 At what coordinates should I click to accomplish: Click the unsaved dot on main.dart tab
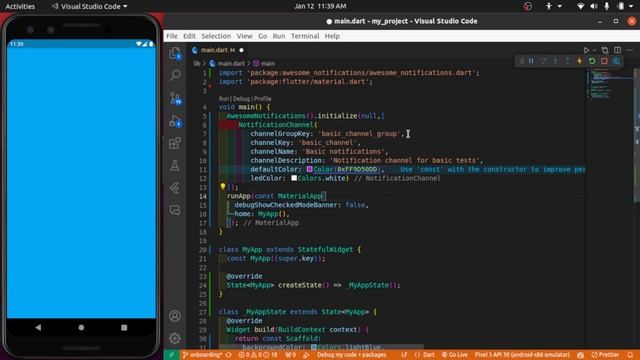tap(241, 50)
